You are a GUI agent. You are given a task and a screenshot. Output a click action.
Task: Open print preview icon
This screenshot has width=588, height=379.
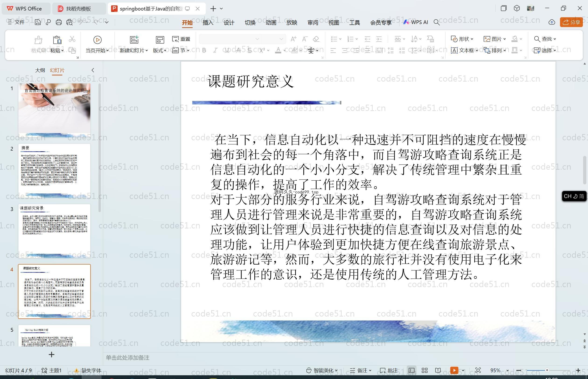pos(70,22)
